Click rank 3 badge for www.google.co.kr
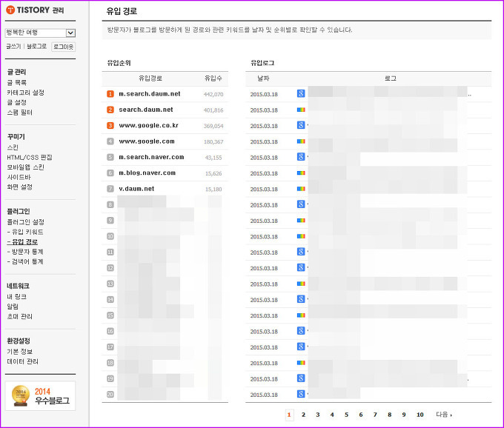This screenshot has height=428, width=504. 110,126
